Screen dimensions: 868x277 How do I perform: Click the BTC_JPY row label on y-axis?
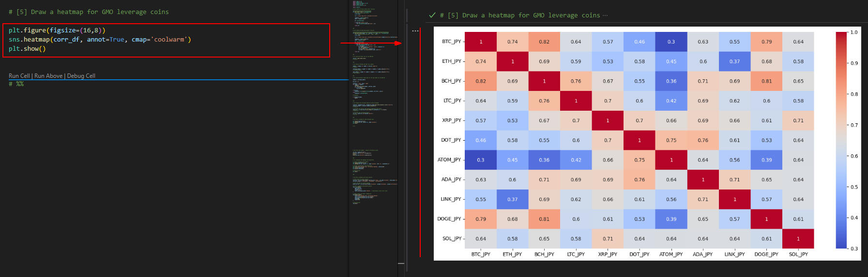452,42
